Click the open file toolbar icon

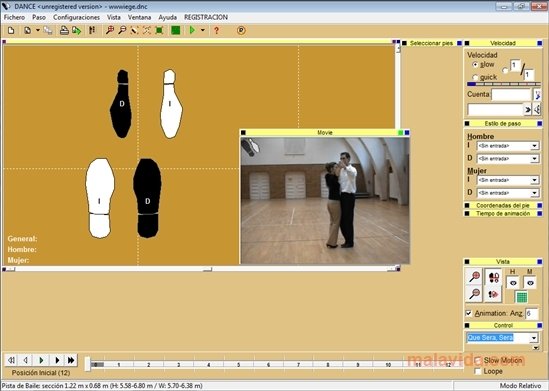click(x=27, y=30)
